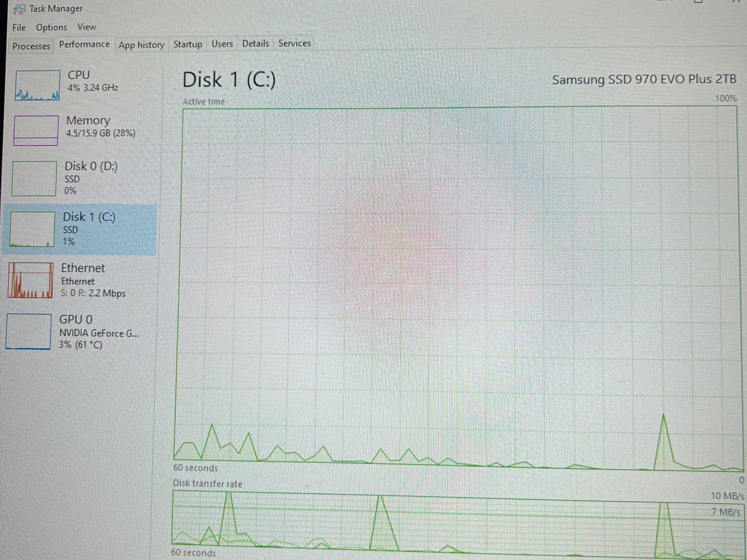Click the Disk transfer rate graph
The width and height of the screenshot is (747, 560).
point(458,525)
